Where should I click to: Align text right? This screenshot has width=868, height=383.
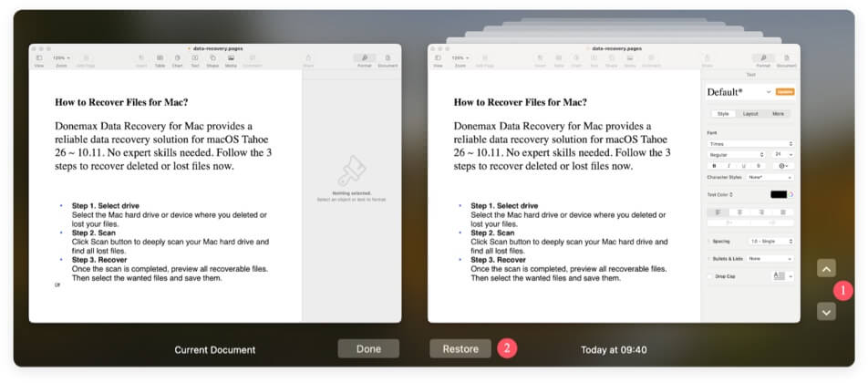pyautogui.click(x=761, y=212)
